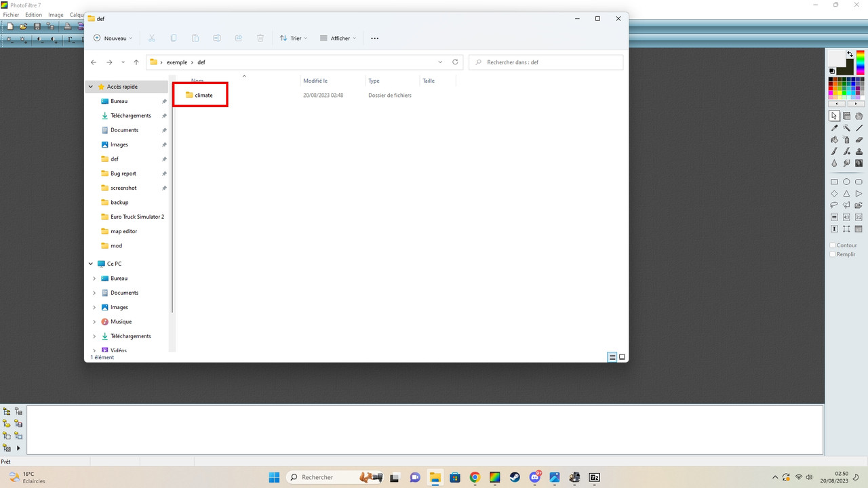Select the Paint bucket fill tool
The width and height of the screenshot is (868, 488).
[x=835, y=140]
